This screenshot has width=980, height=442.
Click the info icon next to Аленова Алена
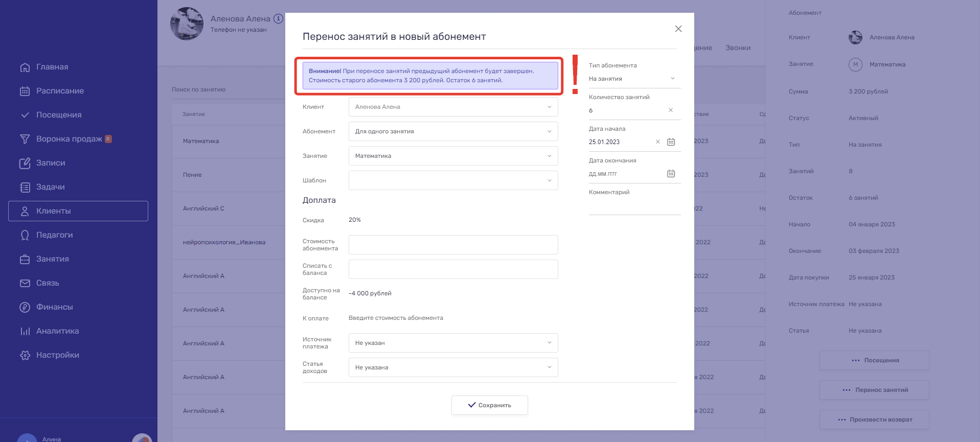click(x=278, y=19)
